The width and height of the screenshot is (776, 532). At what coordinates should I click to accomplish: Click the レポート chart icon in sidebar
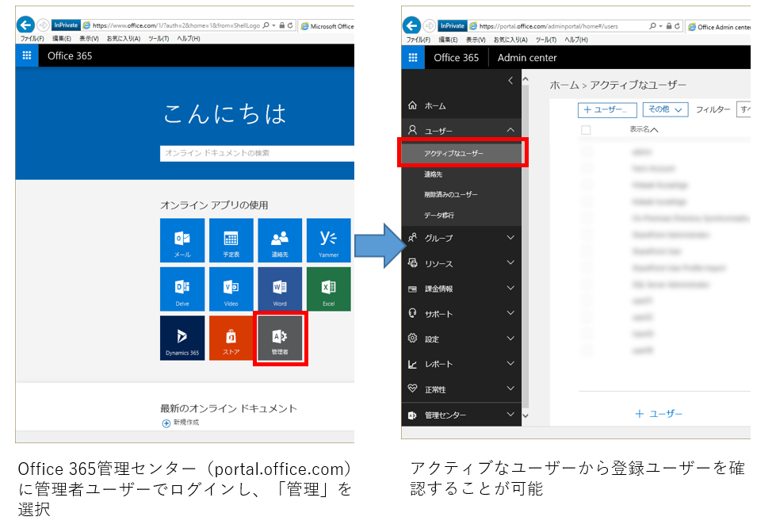[x=412, y=364]
